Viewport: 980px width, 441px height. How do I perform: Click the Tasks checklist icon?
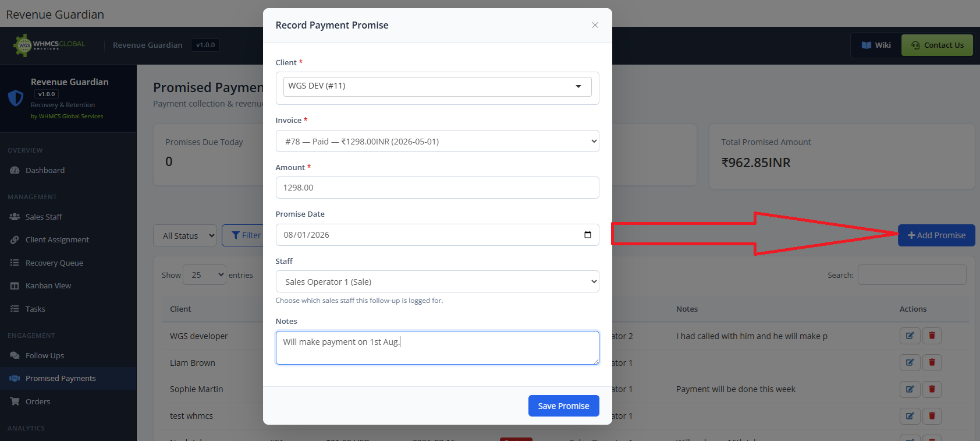click(x=15, y=309)
